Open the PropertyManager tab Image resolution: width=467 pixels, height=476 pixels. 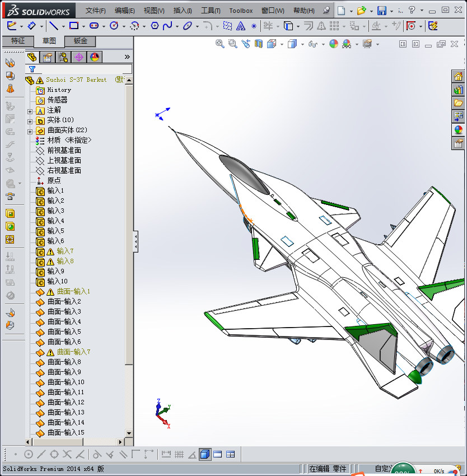click(x=48, y=57)
